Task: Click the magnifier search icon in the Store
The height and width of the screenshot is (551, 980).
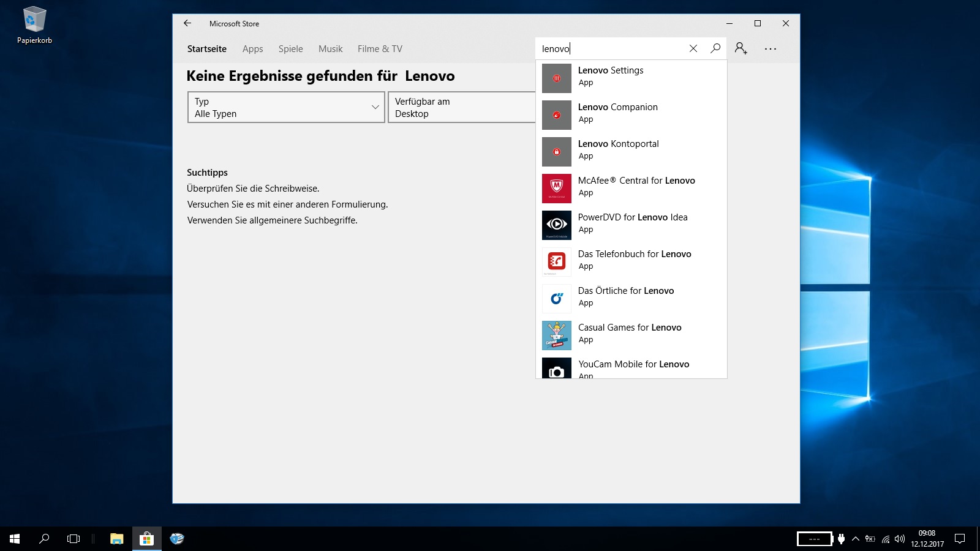Action: pos(715,48)
